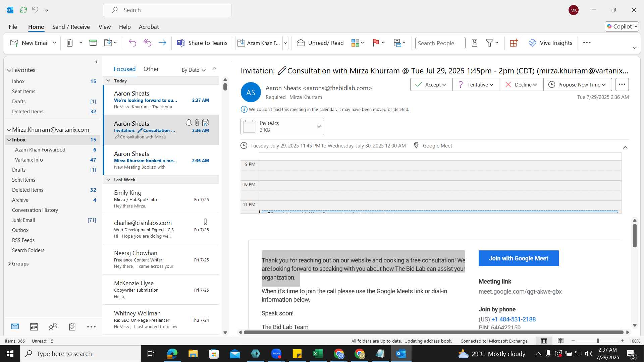Open the Emily King HubSpot email
The height and width of the screenshot is (362, 644).
[161, 199]
